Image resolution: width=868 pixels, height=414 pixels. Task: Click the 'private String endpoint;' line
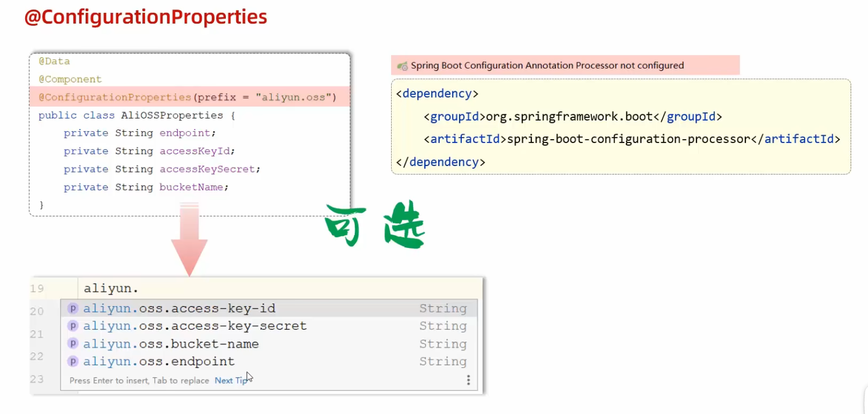(140, 133)
